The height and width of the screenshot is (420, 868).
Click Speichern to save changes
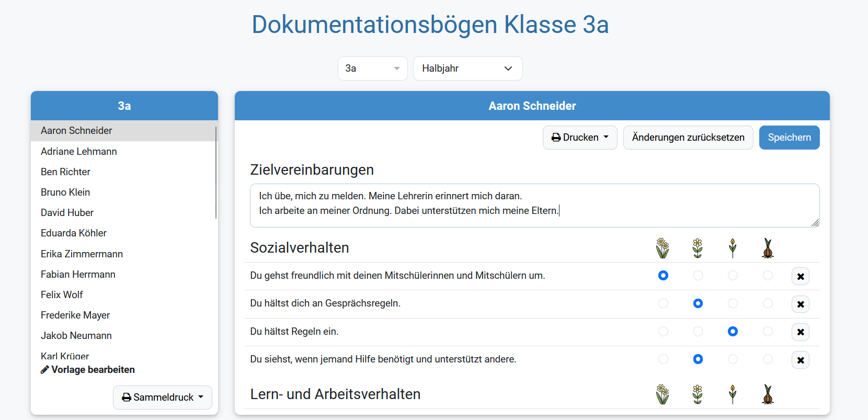(790, 138)
